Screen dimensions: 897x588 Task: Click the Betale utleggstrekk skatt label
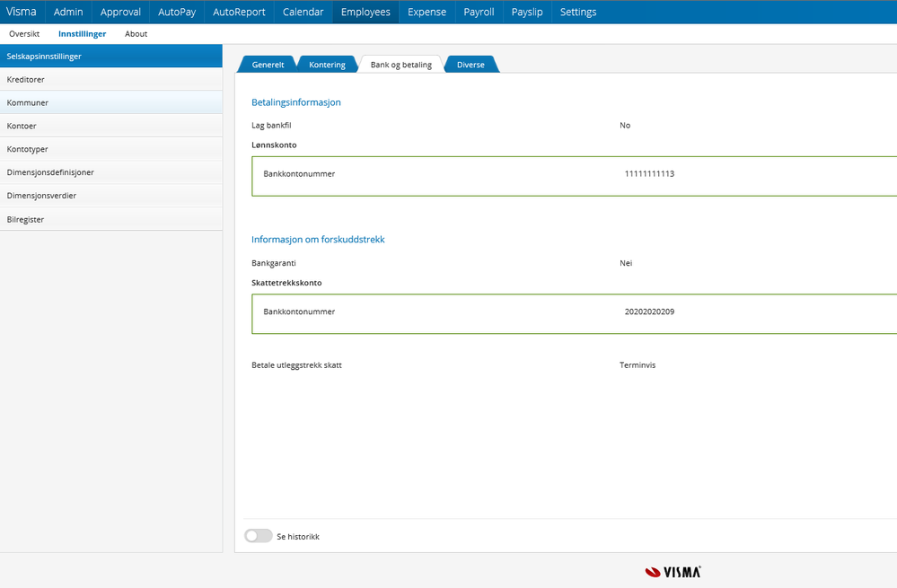296,365
